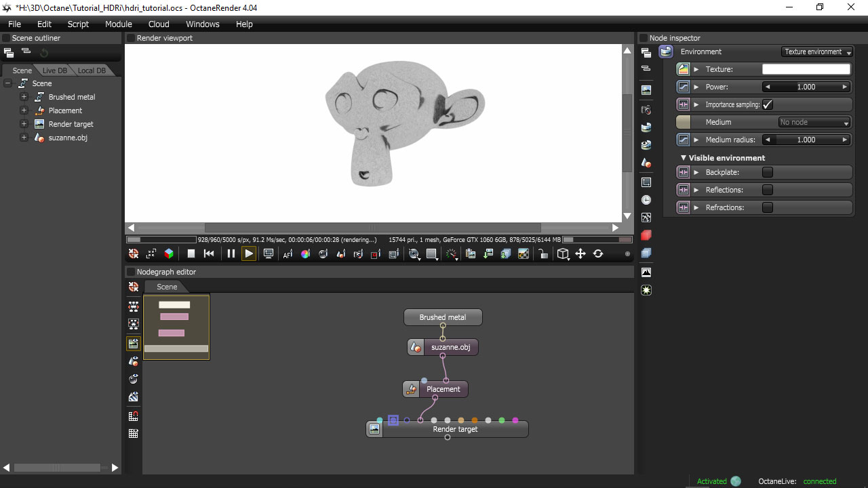Select the camera target picker icon
The image size is (868, 488).
click(359, 253)
